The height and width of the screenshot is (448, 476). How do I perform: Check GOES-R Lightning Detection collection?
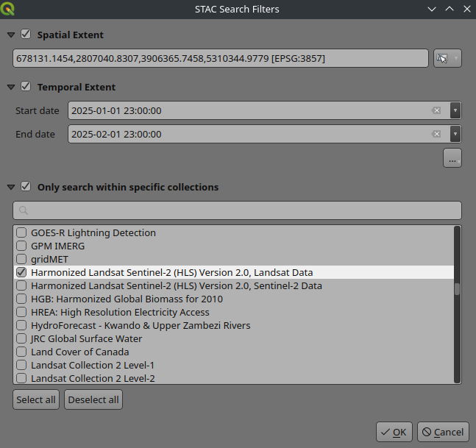coord(21,232)
